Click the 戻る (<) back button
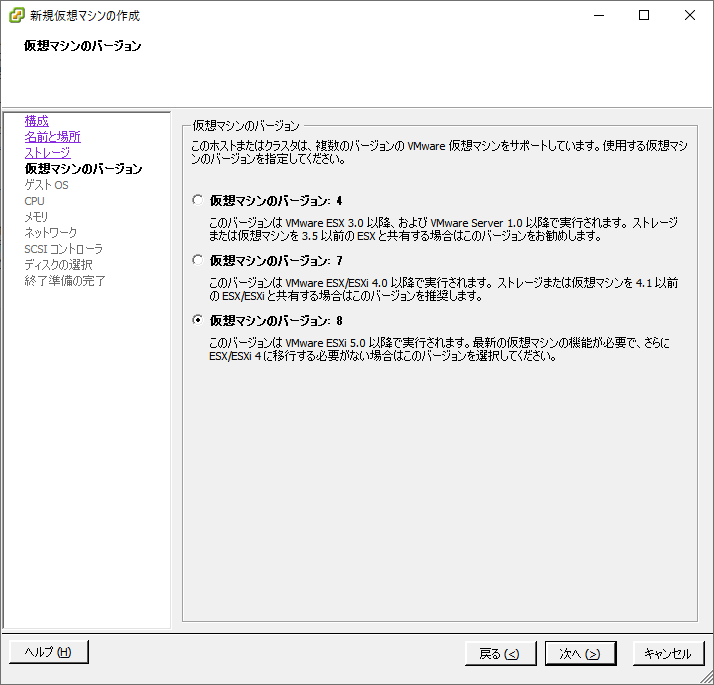The height and width of the screenshot is (685, 714). pos(500,654)
